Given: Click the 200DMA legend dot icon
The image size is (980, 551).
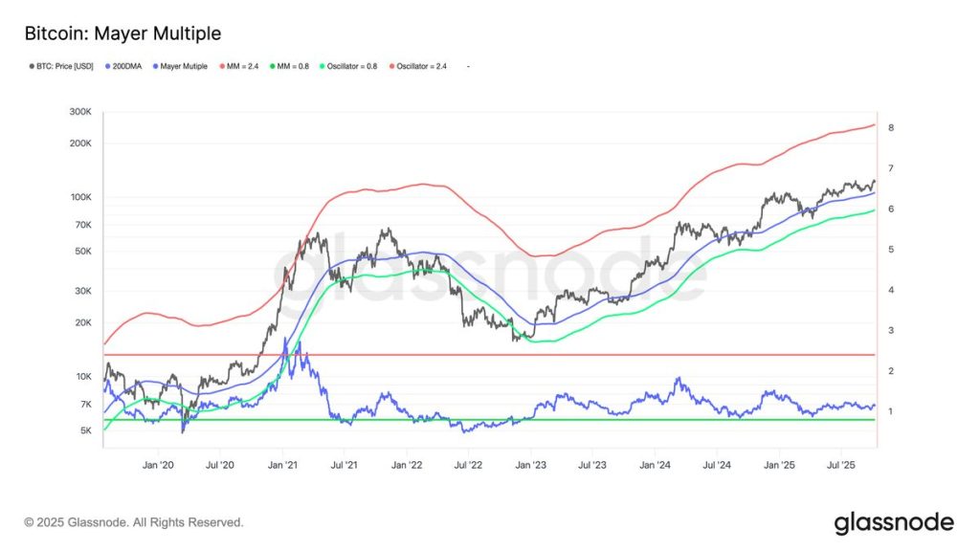Looking at the screenshot, I should pyautogui.click(x=107, y=66).
